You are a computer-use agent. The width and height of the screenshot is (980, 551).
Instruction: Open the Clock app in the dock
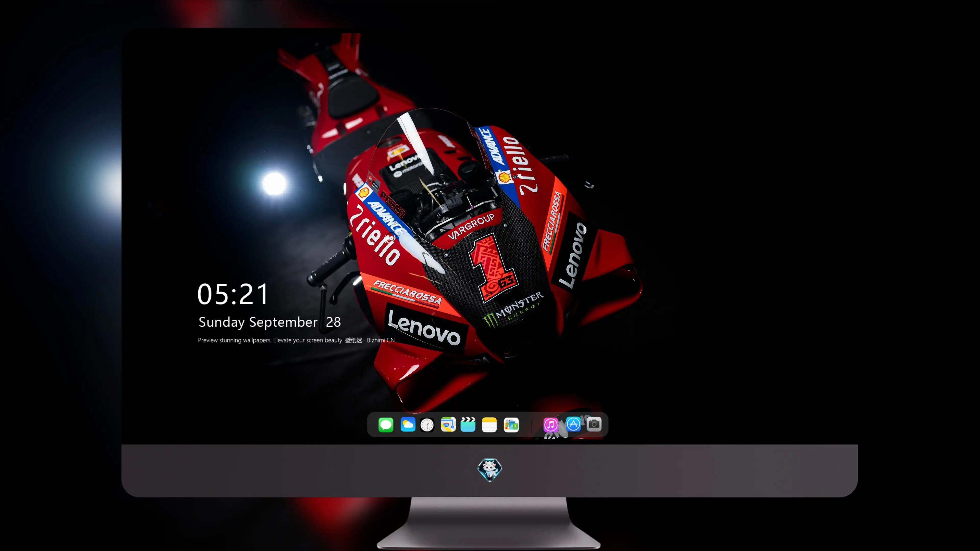[x=427, y=425]
